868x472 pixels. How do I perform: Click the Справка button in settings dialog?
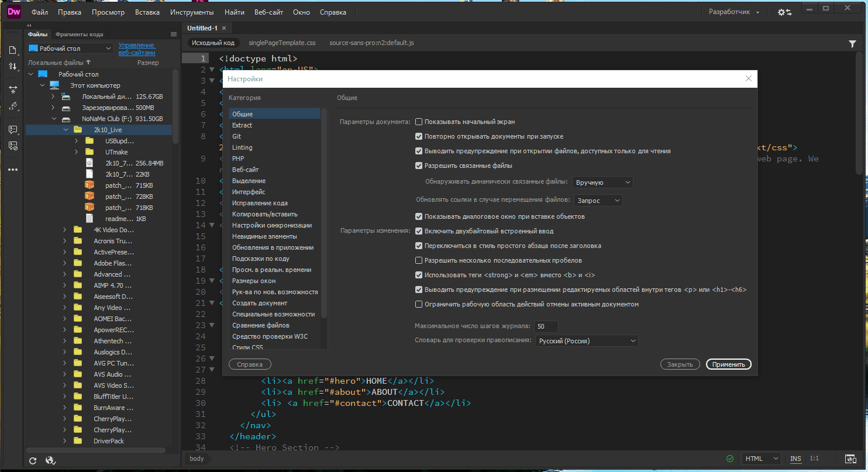(x=250, y=364)
